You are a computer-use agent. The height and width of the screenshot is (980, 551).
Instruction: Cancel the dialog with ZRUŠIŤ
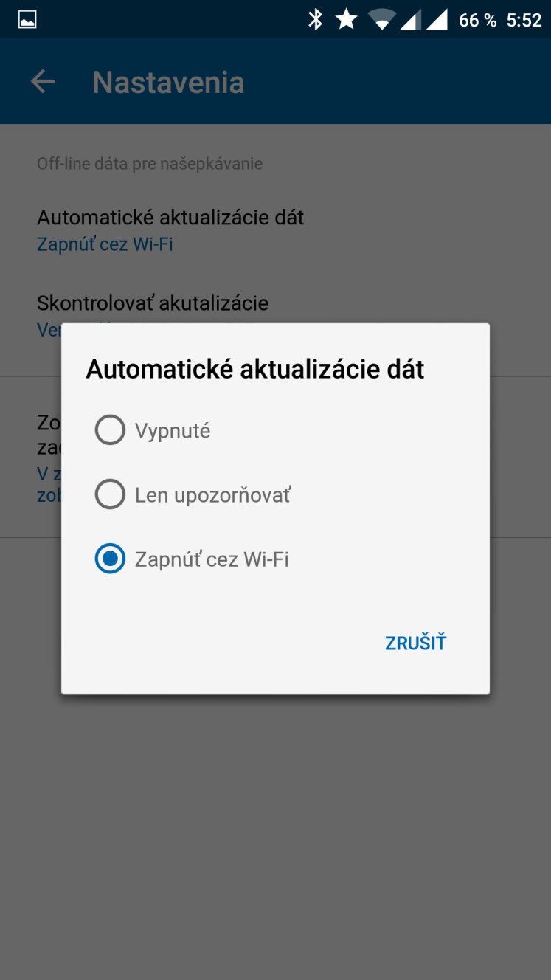coord(415,643)
